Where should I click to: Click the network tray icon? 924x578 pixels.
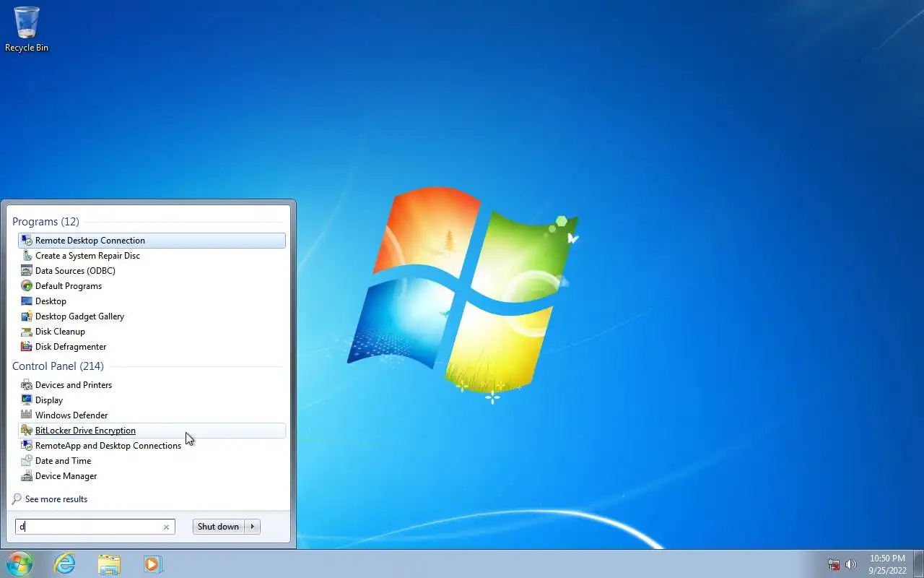[834, 564]
